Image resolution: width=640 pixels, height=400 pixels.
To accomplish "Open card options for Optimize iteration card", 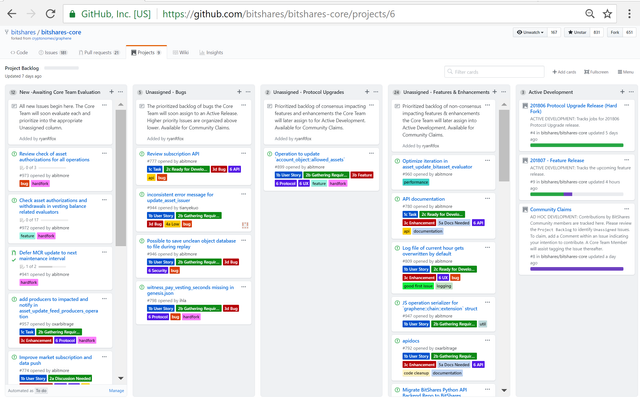I will tap(487, 160).
